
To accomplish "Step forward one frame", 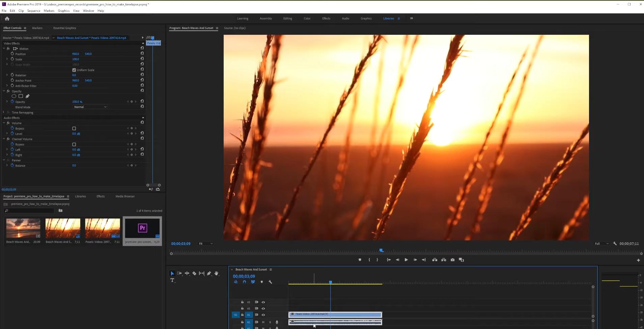I will click(x=415, y=260).
